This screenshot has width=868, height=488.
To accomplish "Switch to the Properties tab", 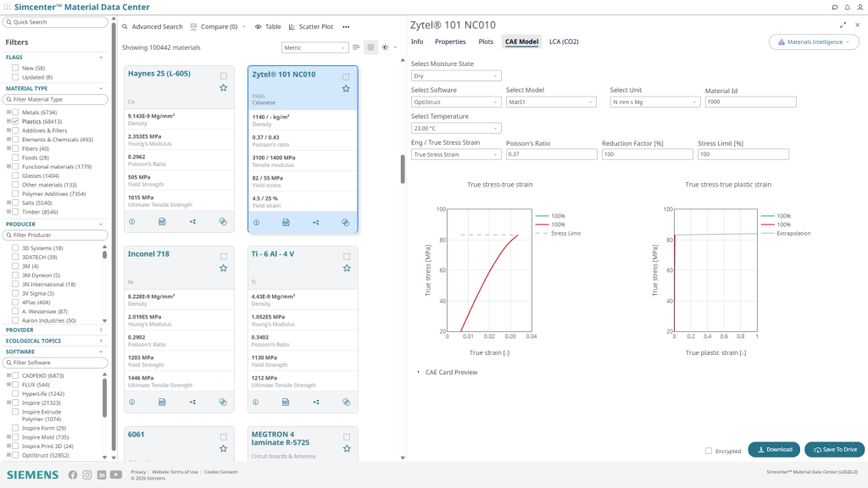I will click(x=450, y=42).
